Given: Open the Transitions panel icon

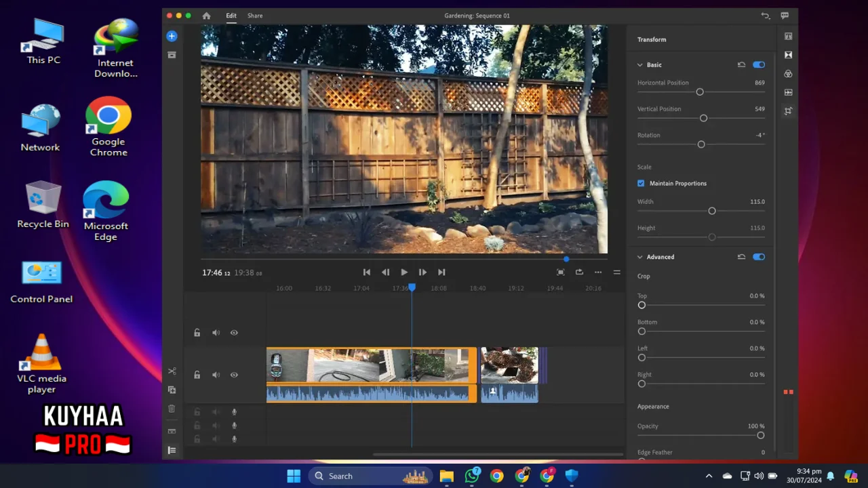Looking at the screenshot, I should [x=788, y=55].
